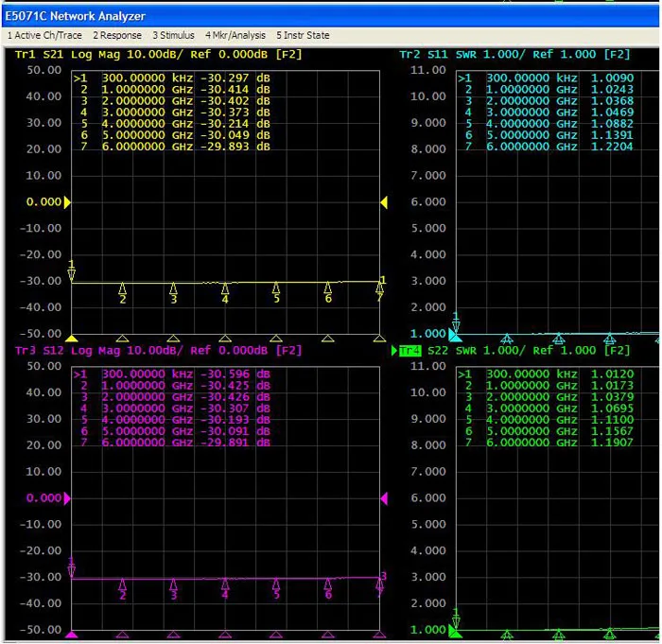
Task: Select Tr1 marker row 300.00000 kHz -30.297 dB
Action: [172, 78]
